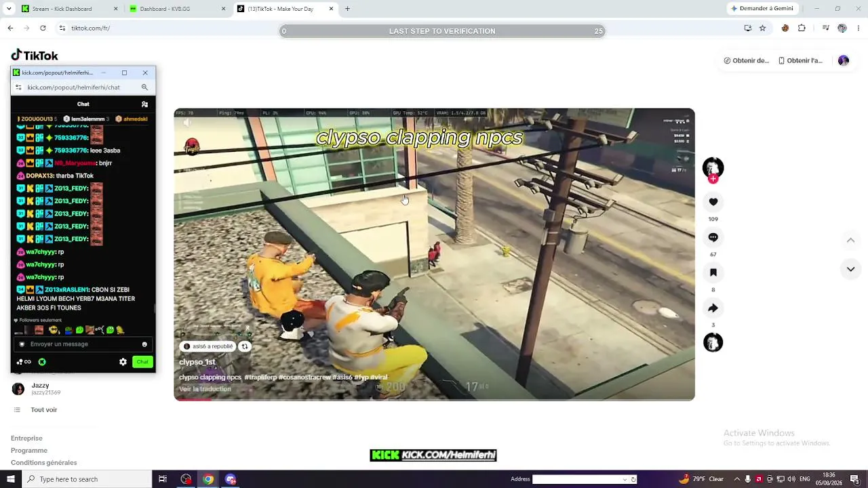Open the Chrome extensions puzzle icon
This screenshot has width=868, height=488.
pos(802,28)
